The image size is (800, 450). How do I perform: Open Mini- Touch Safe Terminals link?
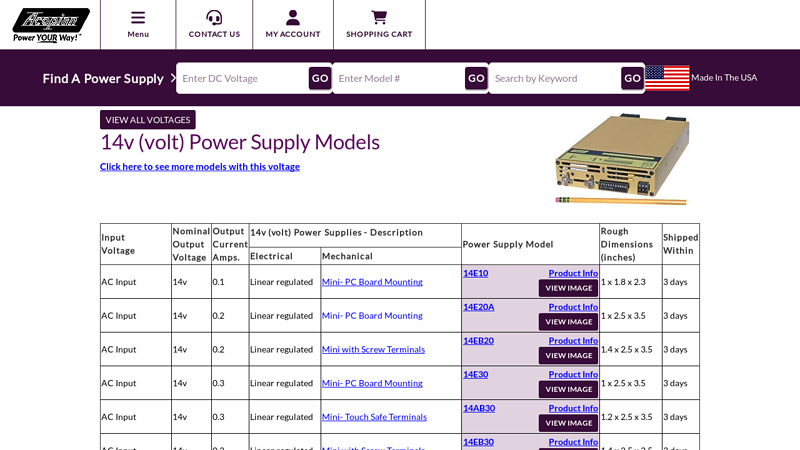pos(374,417)
